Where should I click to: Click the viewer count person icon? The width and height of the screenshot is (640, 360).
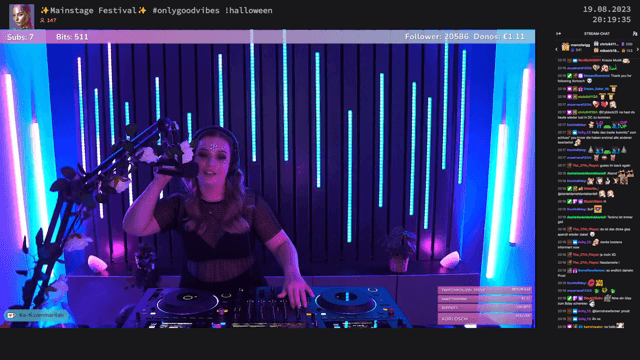(42, 20)
